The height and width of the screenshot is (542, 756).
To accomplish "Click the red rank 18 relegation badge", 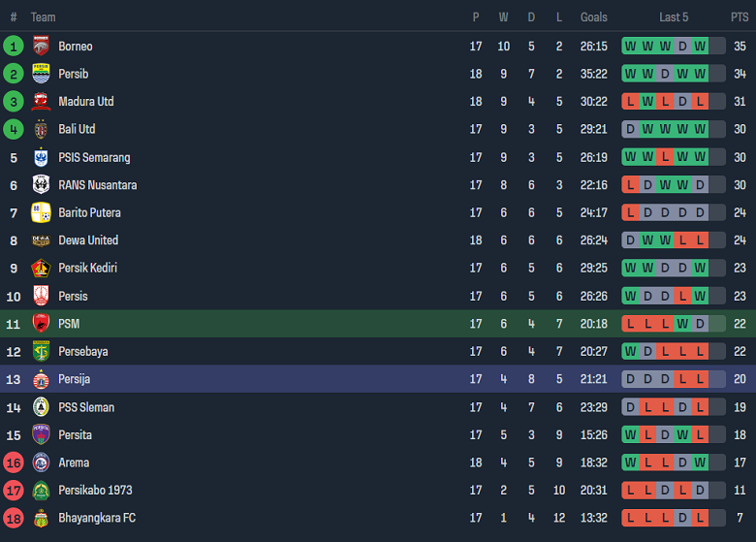I will [14, 518].
